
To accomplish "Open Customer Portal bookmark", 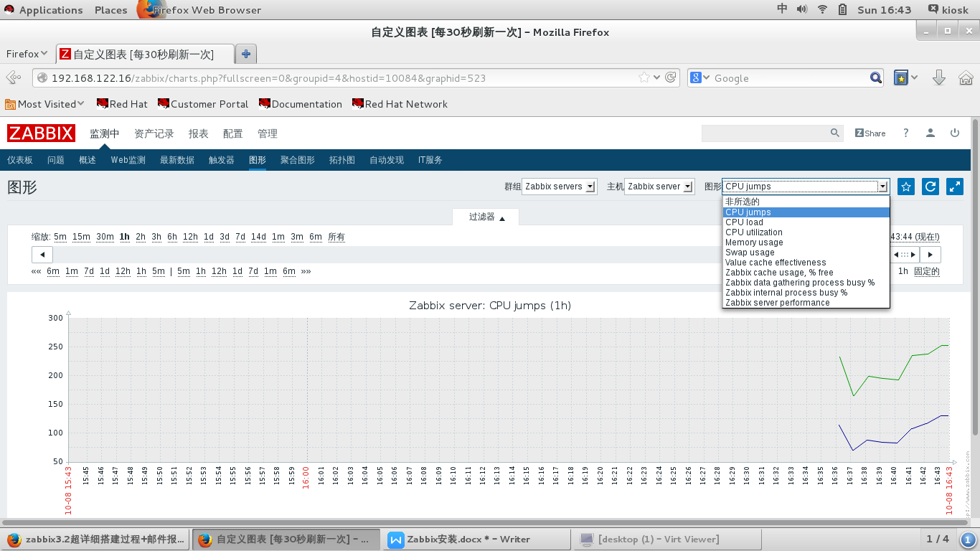I will click(203, 104).
